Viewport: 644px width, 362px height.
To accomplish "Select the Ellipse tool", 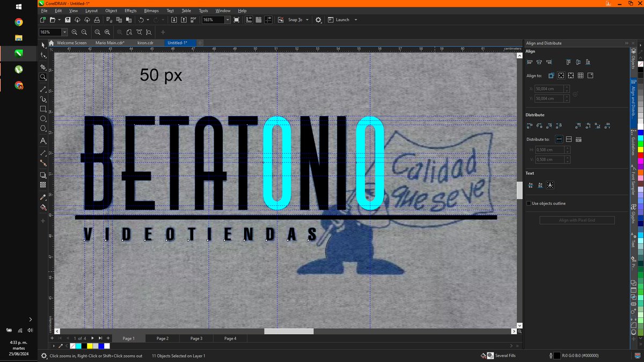I will pos(43,119).
